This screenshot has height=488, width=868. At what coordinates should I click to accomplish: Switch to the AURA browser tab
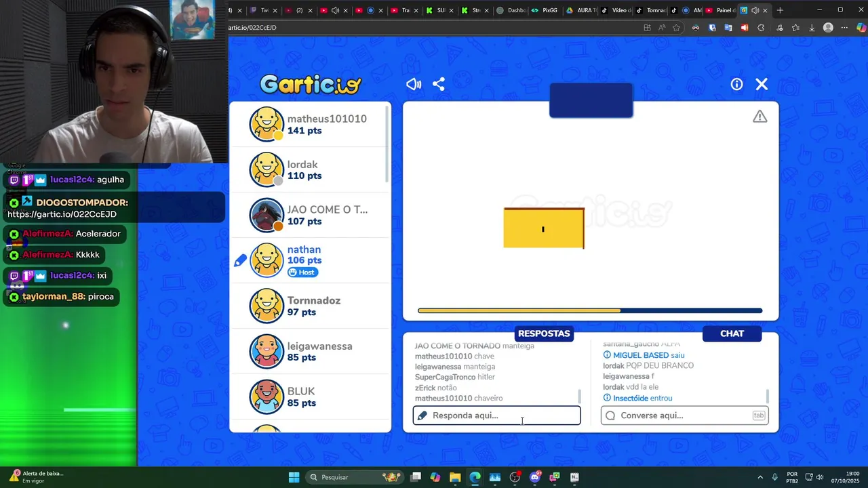click(582, 10)
